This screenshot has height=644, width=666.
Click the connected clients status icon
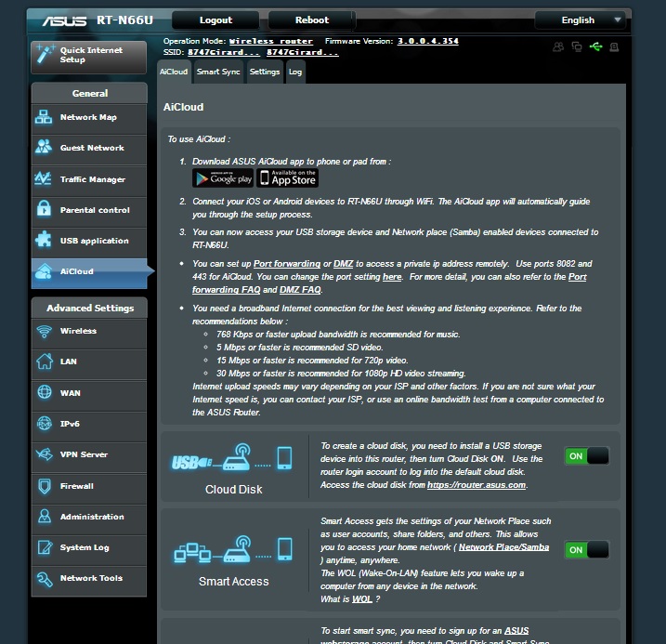click(x=558, y=46)
